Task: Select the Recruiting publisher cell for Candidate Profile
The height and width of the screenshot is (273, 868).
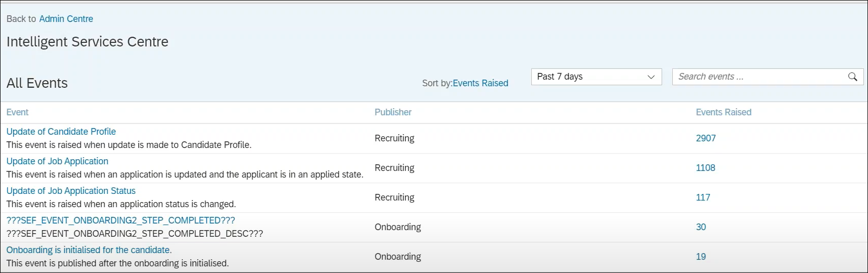Action: (x=394, y=138)
